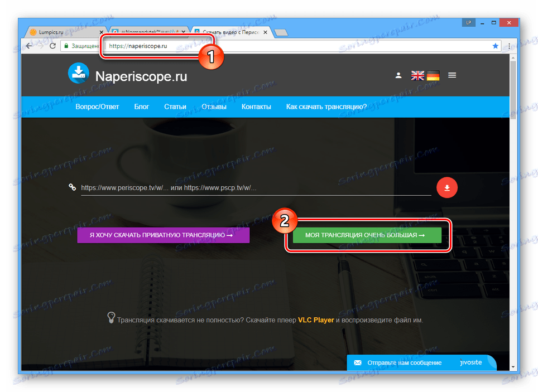
Task: Click the jivosite label in chat widget
Action: (471, 362)
